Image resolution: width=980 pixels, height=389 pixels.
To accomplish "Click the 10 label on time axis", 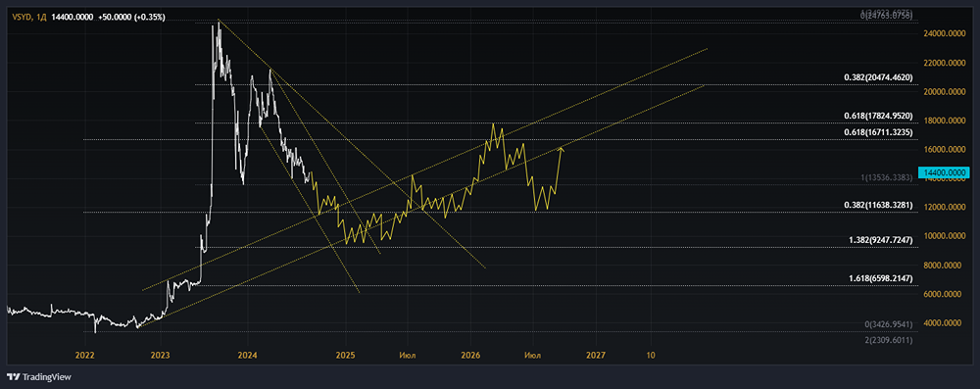I will tap(651, 355).
